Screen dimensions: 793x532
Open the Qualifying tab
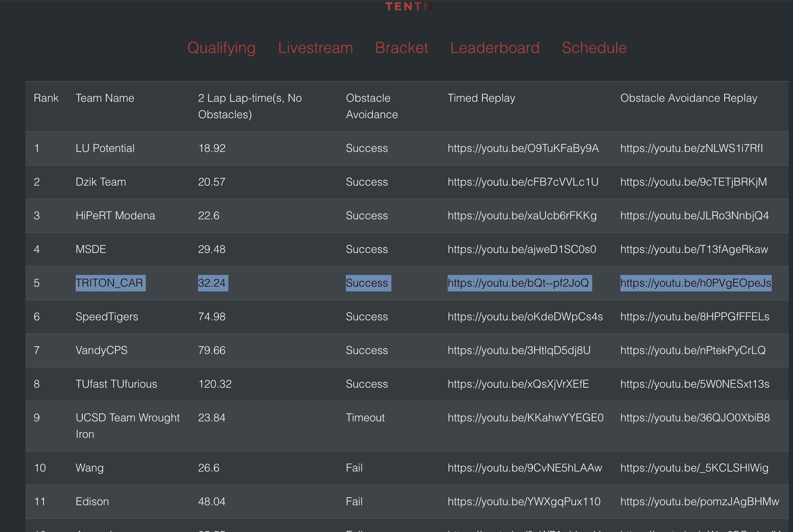point(221,47)
